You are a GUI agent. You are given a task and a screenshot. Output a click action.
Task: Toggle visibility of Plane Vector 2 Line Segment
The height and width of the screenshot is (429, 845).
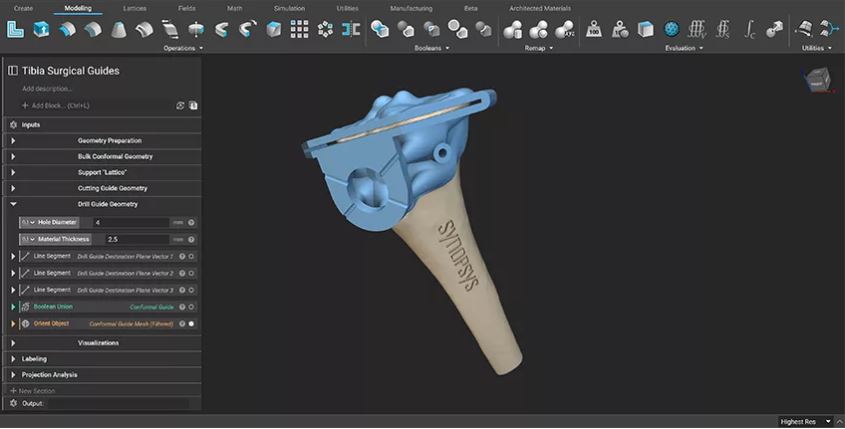[191, 274]
